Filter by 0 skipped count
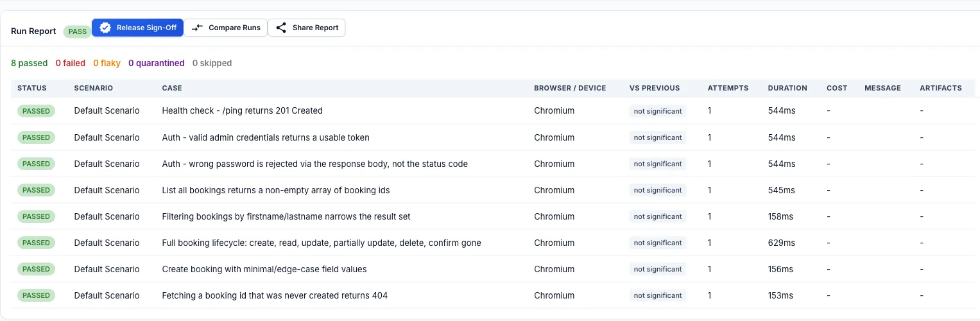The height and width of the screenshot is (321, 980). 212,63
